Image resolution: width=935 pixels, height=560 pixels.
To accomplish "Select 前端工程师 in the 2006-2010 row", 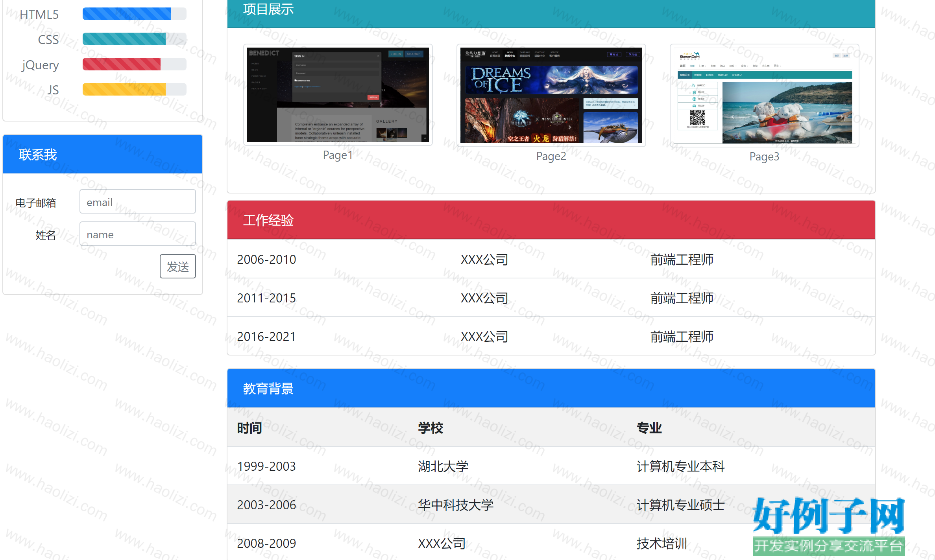I will [682, 260].
